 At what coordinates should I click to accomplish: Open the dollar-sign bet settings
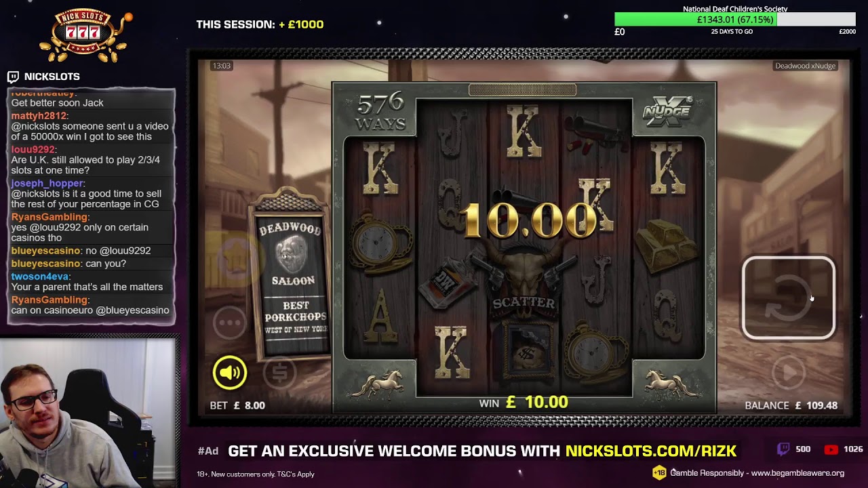click(x=280, y=372)
